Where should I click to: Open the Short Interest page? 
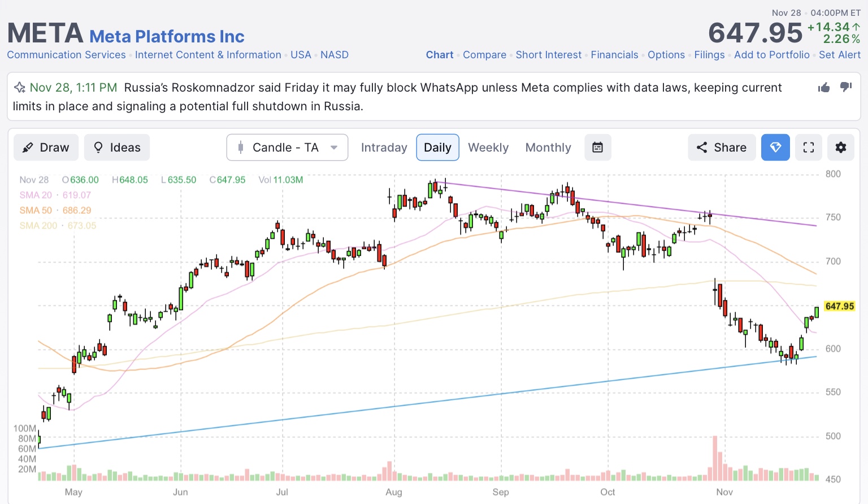[x=548, y=55]
